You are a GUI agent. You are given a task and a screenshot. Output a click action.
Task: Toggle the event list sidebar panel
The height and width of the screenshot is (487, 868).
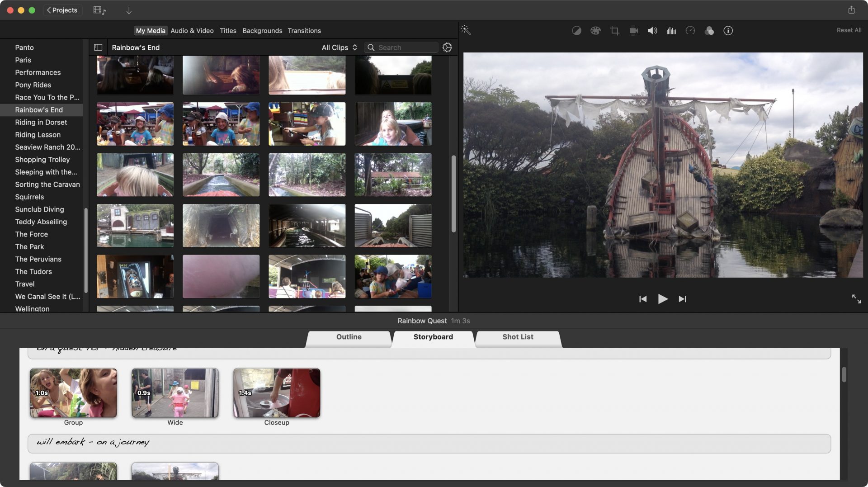[x=98, y=47]
